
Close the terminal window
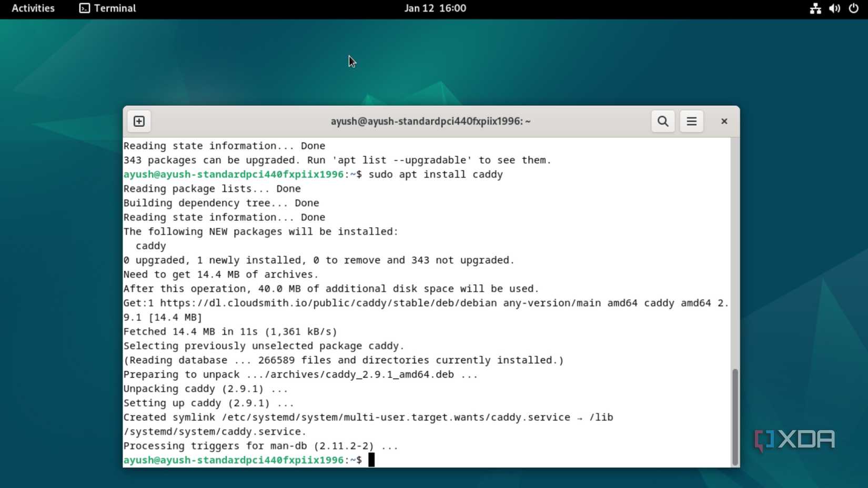724,121
